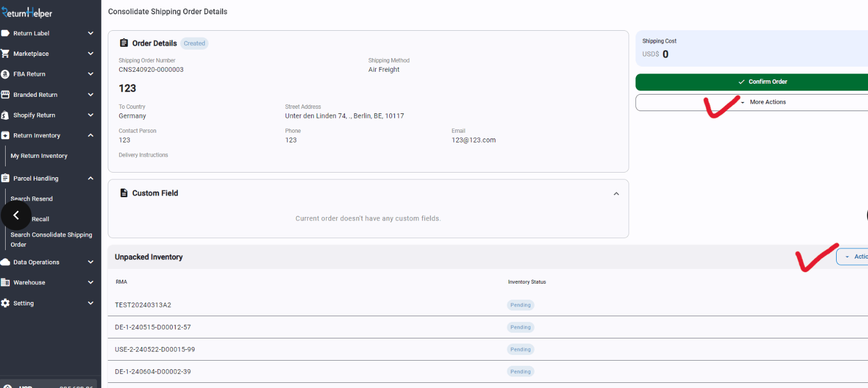Select RMA row TEST20240313A2

click(x=143, y=305)
